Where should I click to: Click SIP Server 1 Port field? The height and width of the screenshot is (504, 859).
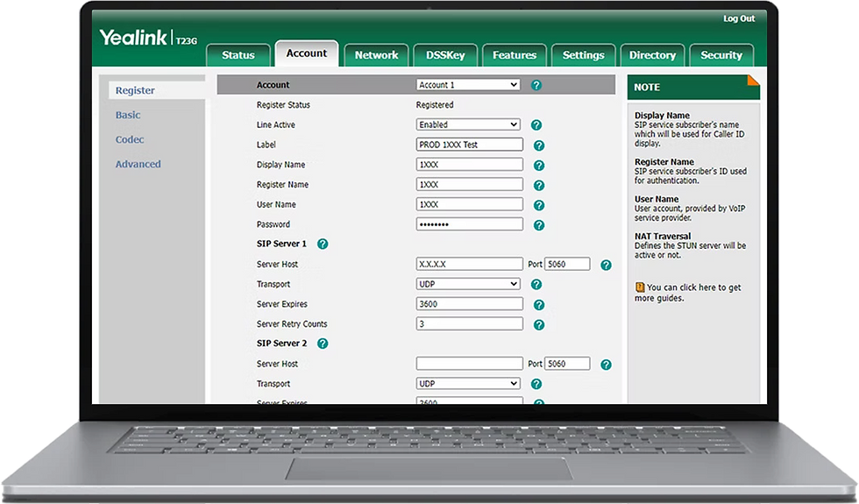click(567, 264)
